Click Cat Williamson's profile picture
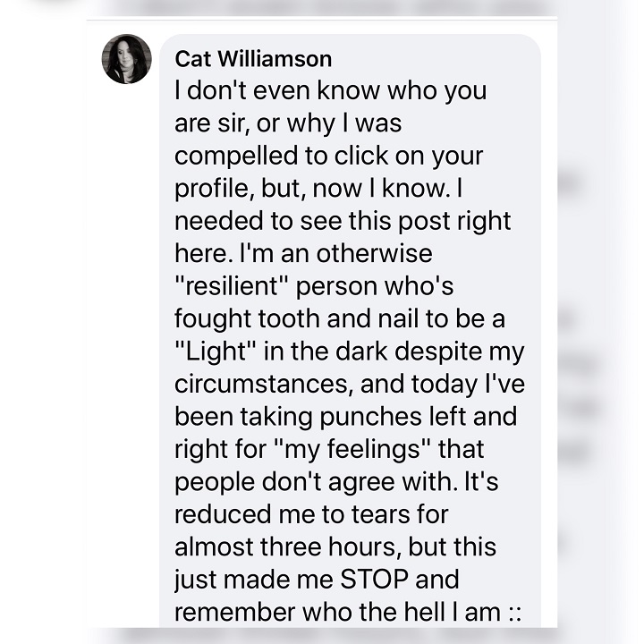Image resolution: width=644 pixels, height=644 pixels. coord(127,59)
